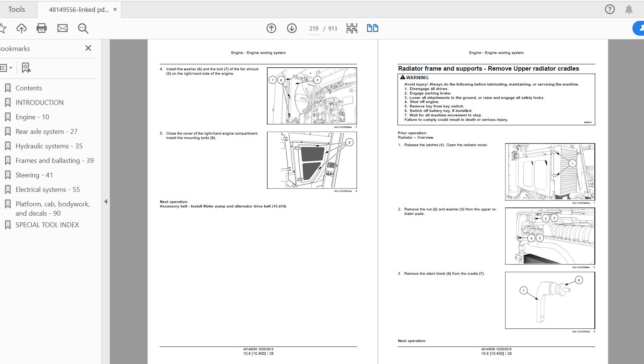Follow the Radiator – Overview link
The image size is (644, 364).
[x=415, y=138]
